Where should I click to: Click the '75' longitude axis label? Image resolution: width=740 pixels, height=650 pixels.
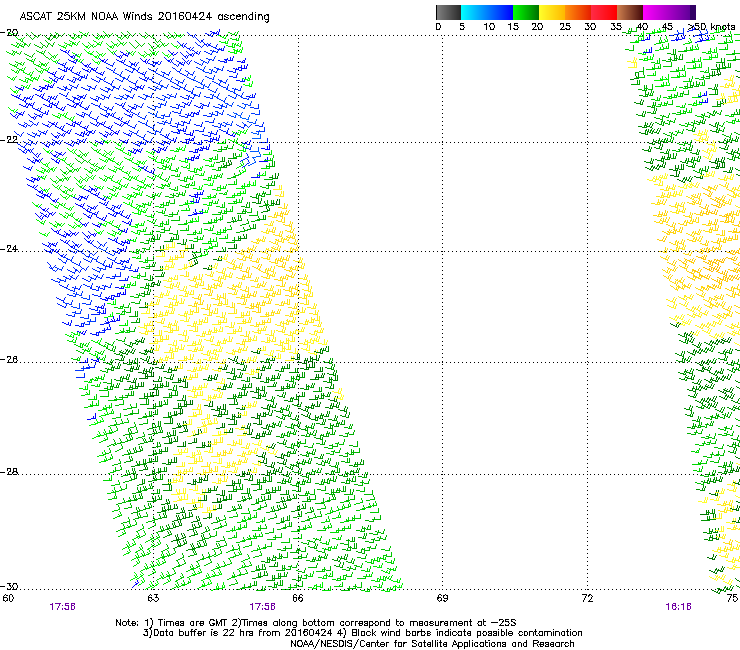[732, 598]
